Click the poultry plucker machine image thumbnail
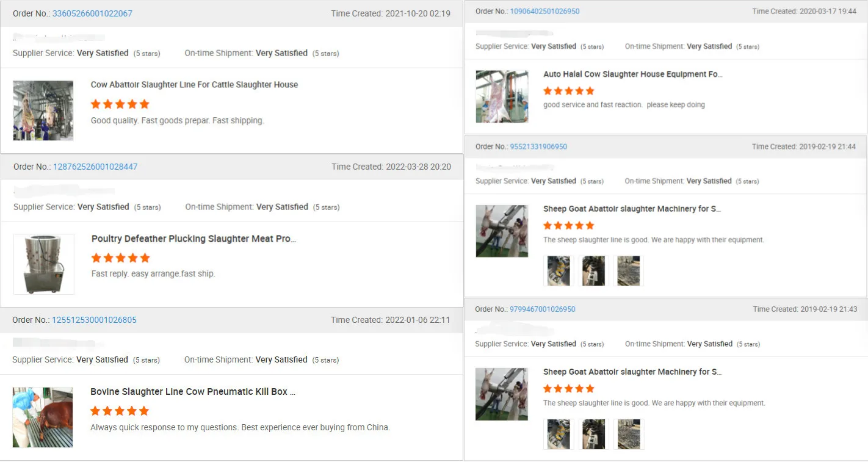The image size is (868, 462). [43, 264]
